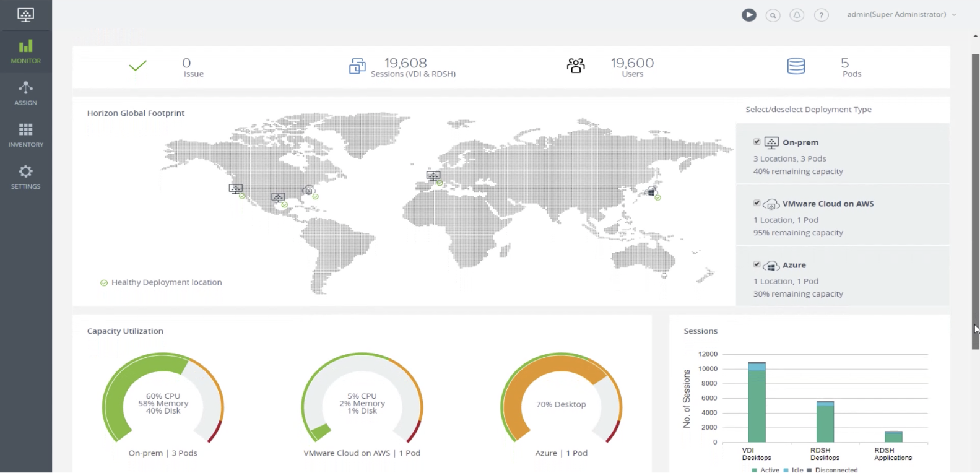The height and width of the screenshot is (473, 980).
Task: Click the 19,608 sessions count
Action: [405, 63]
